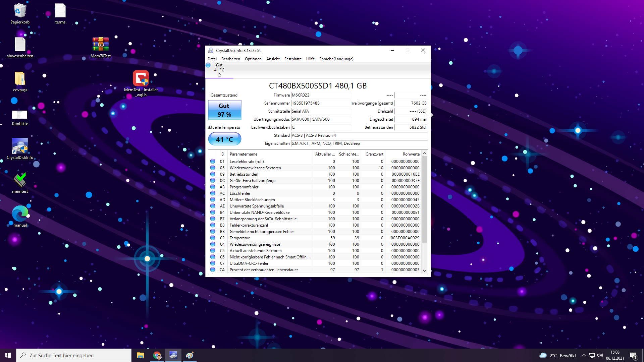Click Chrome icon in the taskbar

157,355
